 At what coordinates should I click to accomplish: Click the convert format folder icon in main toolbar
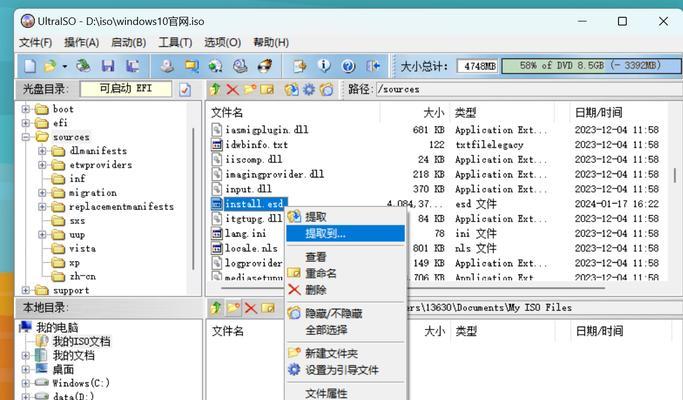(x=191, y=66)
